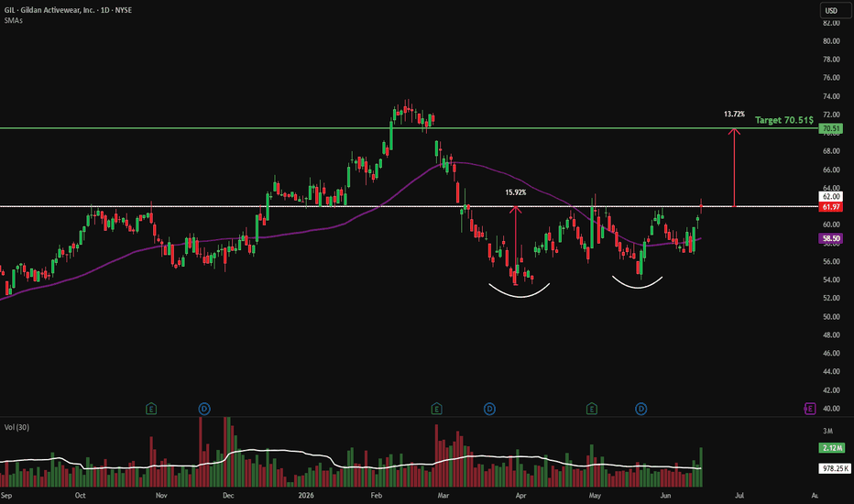Click the dividend D marker before June
854x504 pixels.
coord(641,409)
